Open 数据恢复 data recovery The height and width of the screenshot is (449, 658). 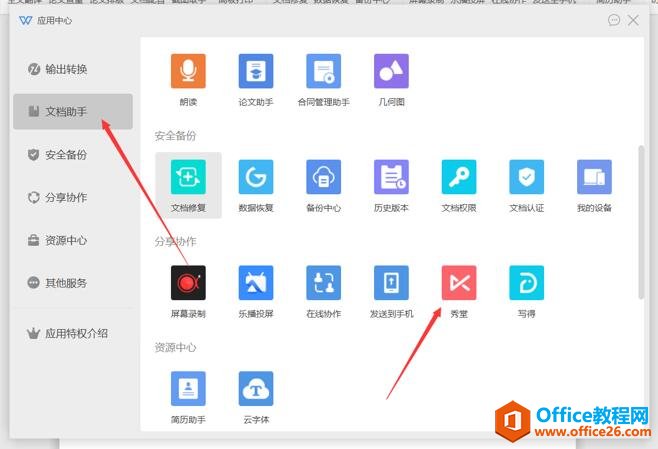coord(256,177)
